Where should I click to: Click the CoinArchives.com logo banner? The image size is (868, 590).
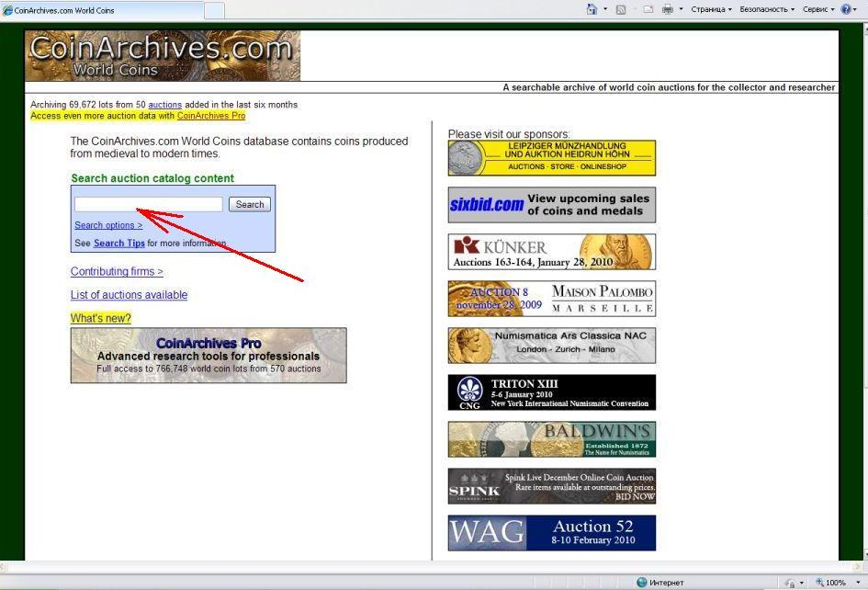click(163, 56)
